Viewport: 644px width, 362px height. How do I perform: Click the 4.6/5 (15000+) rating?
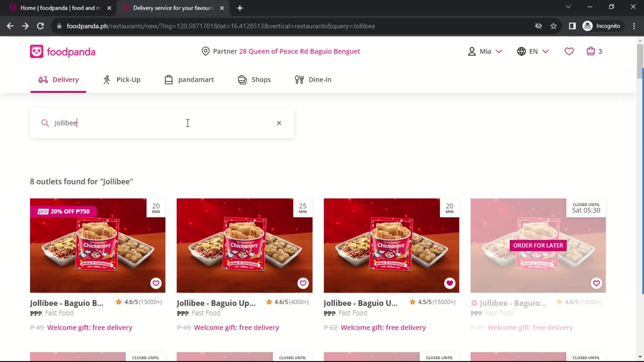pos(139,302)
